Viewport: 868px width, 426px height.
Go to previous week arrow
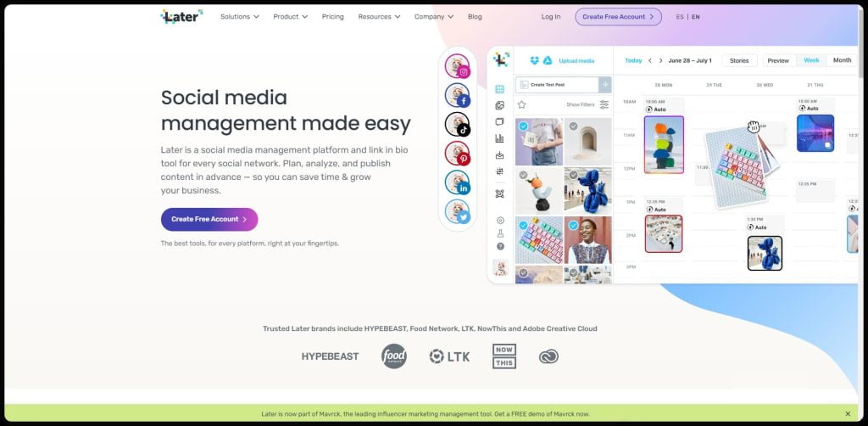coord(650,60)
